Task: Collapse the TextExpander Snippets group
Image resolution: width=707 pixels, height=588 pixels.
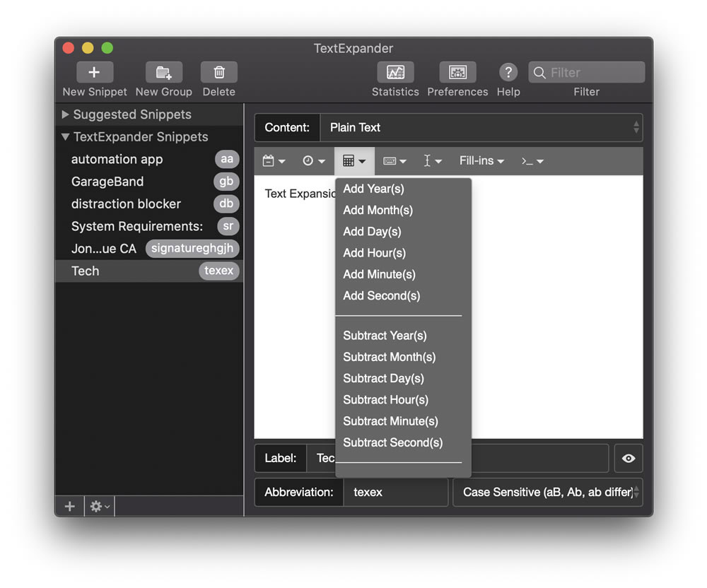Action: coord(65,136)
